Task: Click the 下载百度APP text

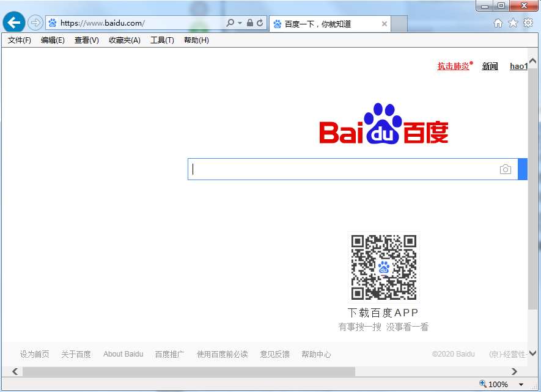Action: tap(383, 313)
